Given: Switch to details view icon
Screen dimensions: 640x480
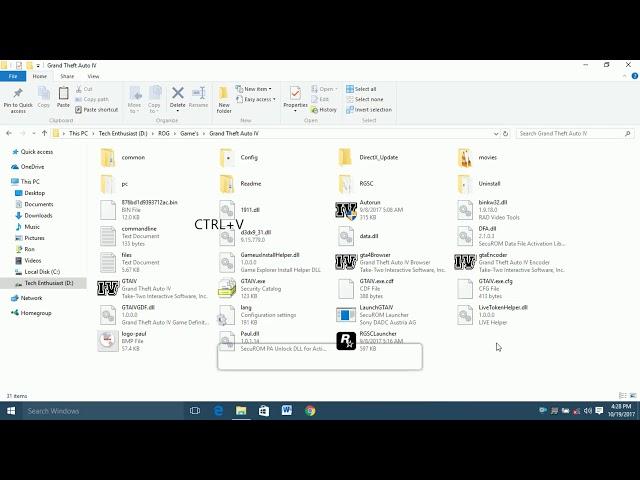Looking at the screenshot, I should click(x=622, y=396).
